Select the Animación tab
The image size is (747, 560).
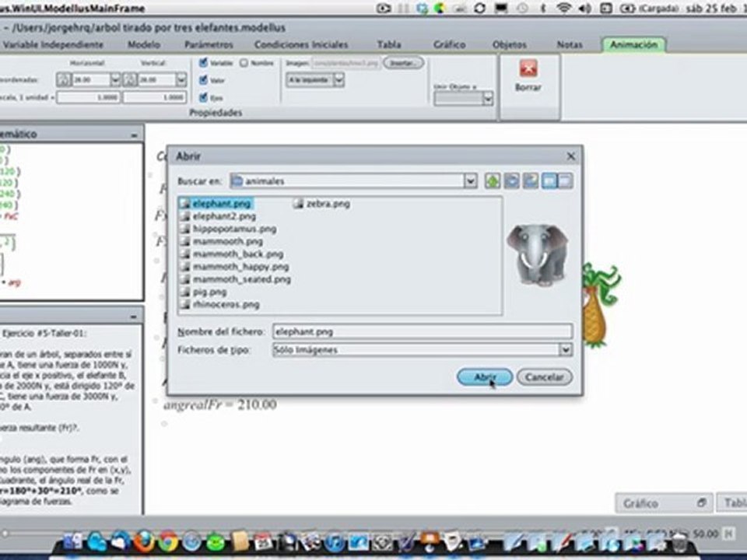click(633, 45)
